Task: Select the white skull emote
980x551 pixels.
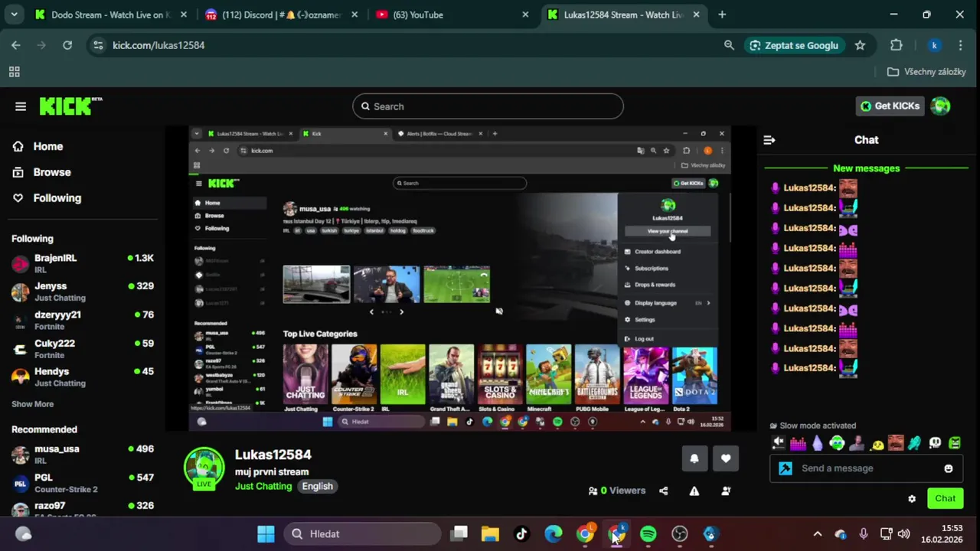Action: [935, 442]
